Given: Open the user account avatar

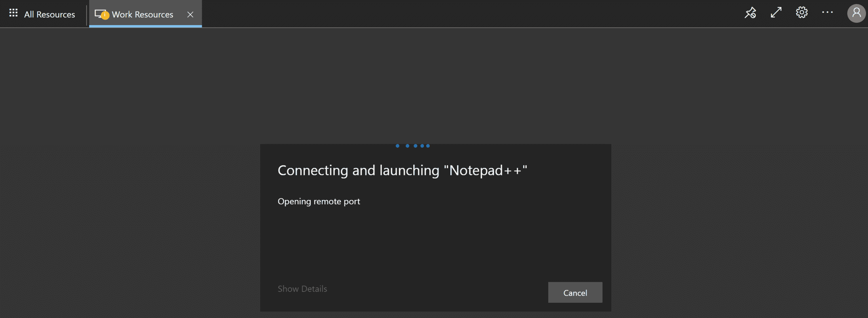Looking at the screenshot, I should point(856,13).
